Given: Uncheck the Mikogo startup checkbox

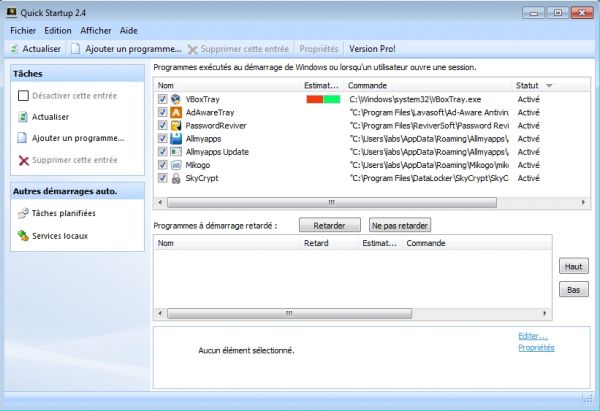Looking at the screenshot, I should (163, 165).
